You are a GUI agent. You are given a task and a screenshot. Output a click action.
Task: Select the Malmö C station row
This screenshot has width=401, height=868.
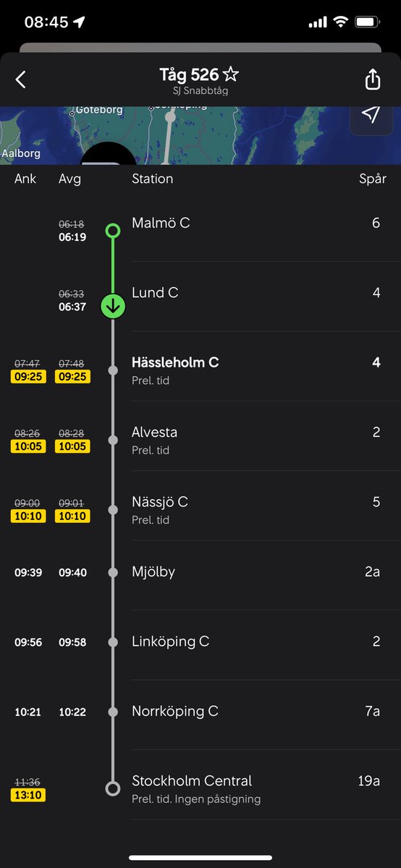[200, 226]
